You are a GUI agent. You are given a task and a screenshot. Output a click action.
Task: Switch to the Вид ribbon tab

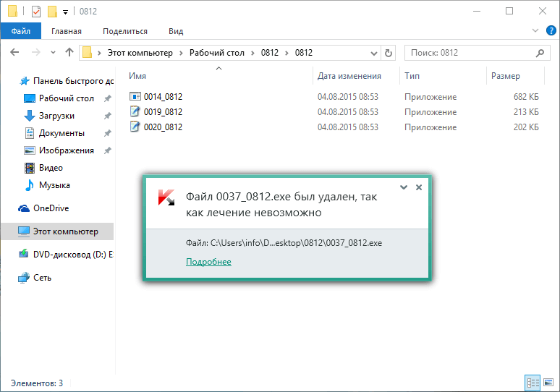[176, 31]
